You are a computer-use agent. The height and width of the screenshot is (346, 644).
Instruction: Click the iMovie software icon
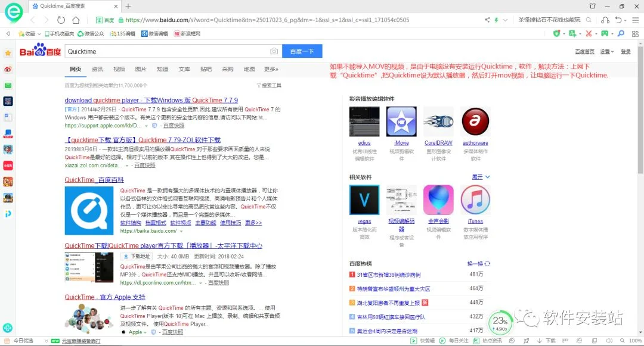(401, 121)
